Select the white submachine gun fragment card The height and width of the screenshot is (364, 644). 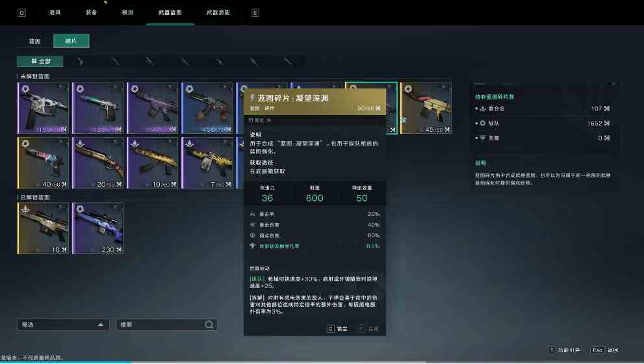(43, 109)
